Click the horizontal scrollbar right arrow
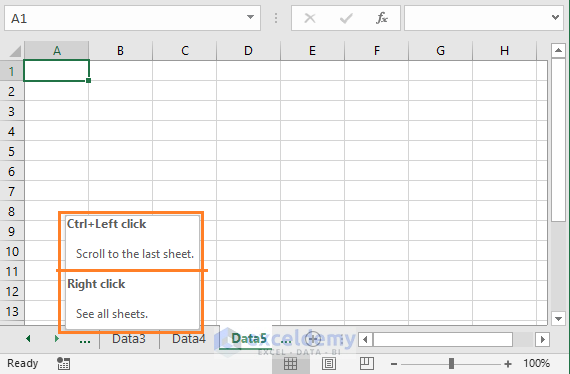The height and width of the screenshot is (374, 570). click(542, 339)
